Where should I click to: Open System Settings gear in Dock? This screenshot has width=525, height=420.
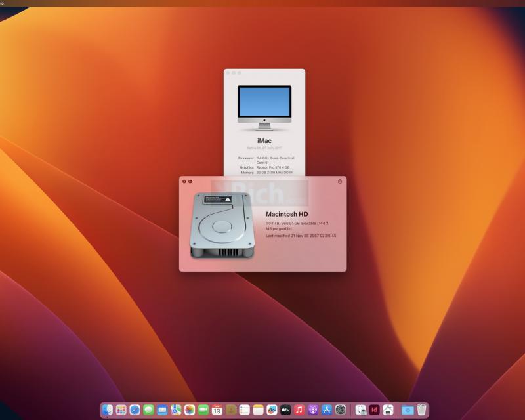tap(341, 409)
